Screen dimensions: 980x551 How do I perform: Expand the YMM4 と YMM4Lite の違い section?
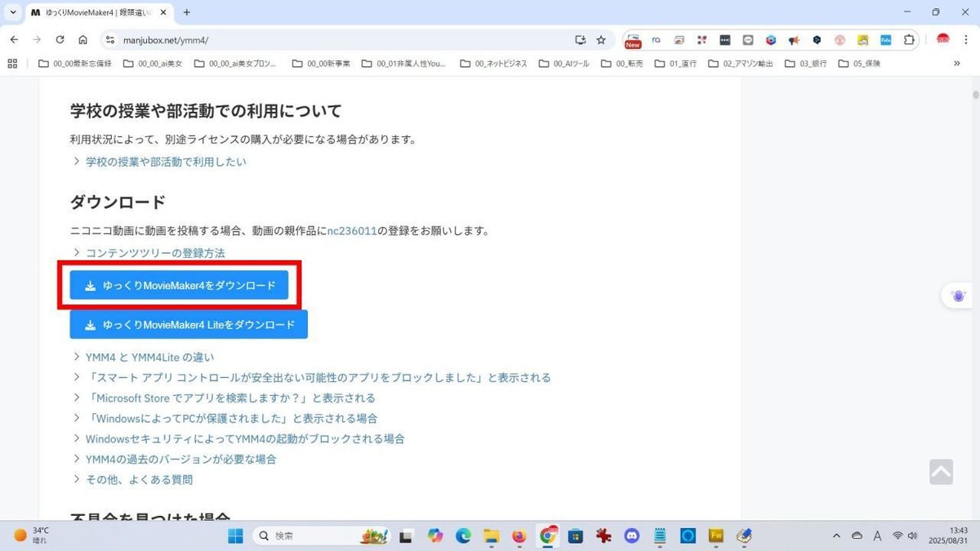(x=149, y=357)
